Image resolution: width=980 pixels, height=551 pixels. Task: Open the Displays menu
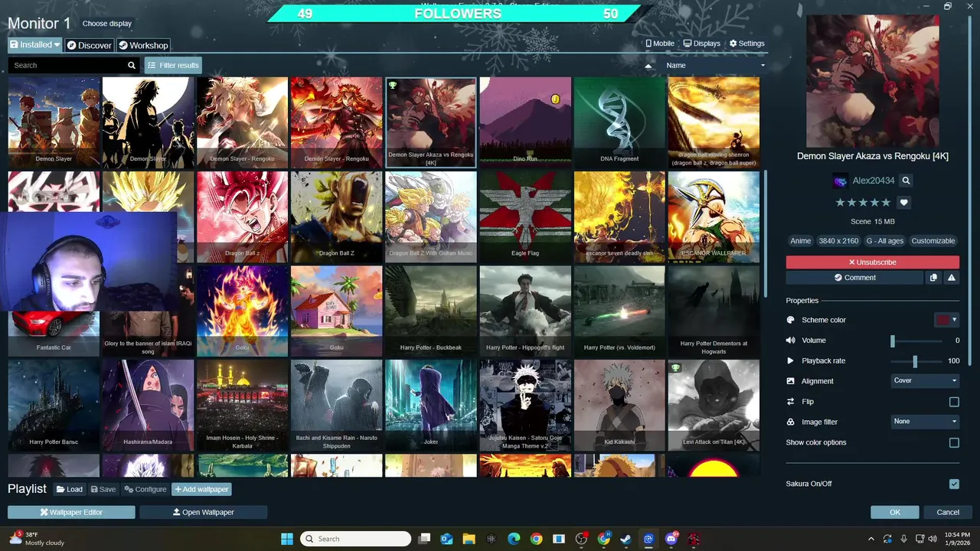click(702, 44)
